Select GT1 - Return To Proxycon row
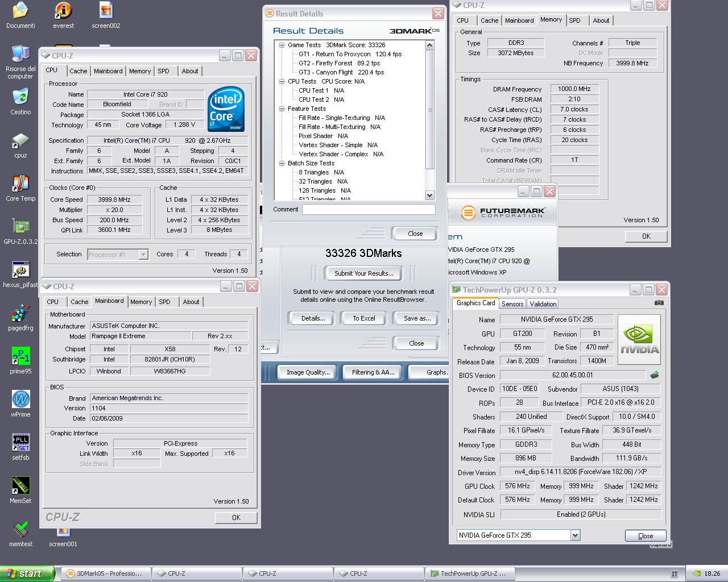The height and width of the screenshot is (582, 728). coord(350,54)
